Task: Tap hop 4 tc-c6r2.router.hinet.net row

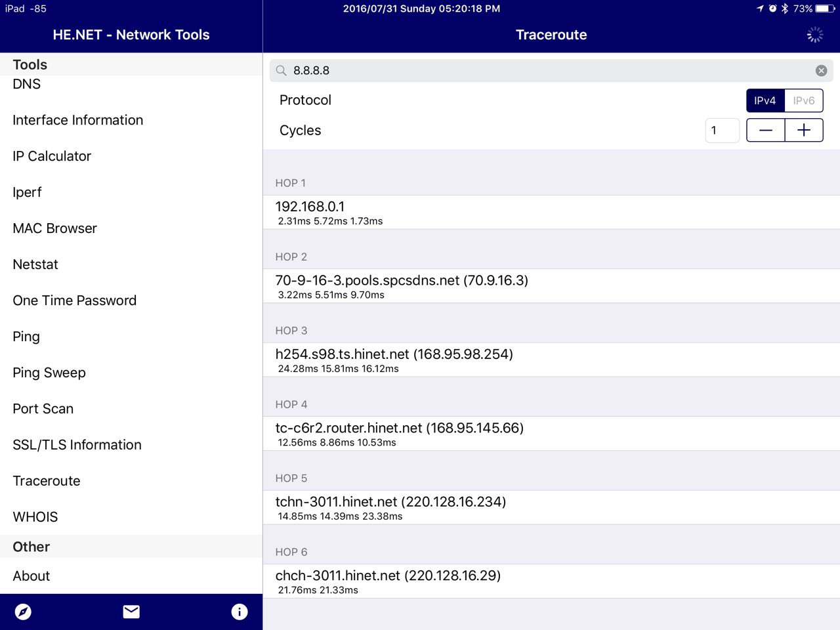Action: 551,433
